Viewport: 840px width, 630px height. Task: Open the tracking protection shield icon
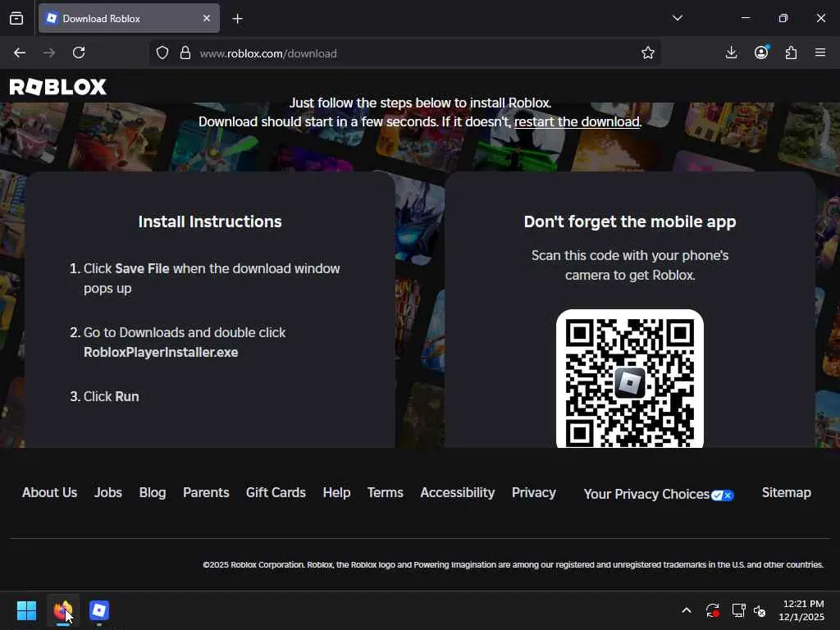coord(162,52)
